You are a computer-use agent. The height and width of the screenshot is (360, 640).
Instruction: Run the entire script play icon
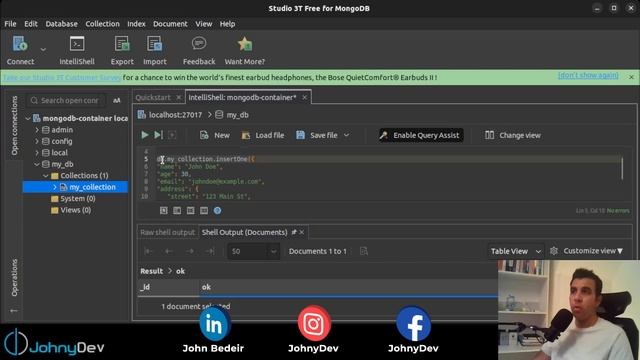click(x=144, y=135)
